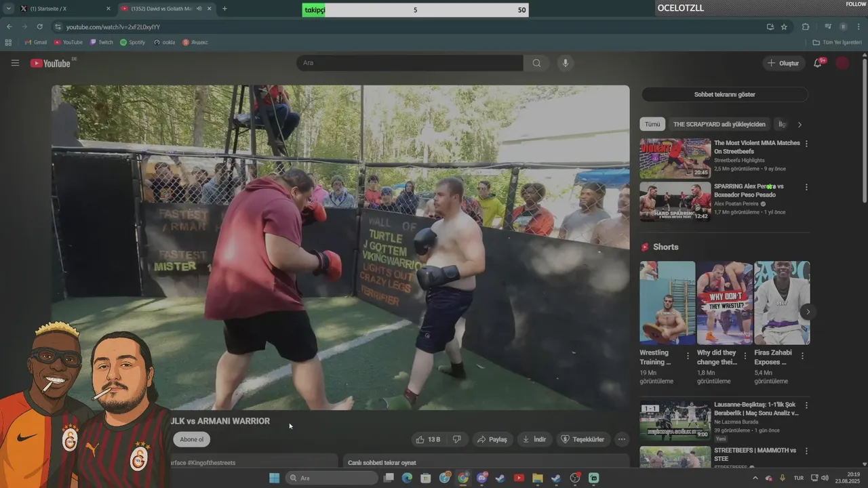Share video with Paylaş button

[x=492, y=439]
